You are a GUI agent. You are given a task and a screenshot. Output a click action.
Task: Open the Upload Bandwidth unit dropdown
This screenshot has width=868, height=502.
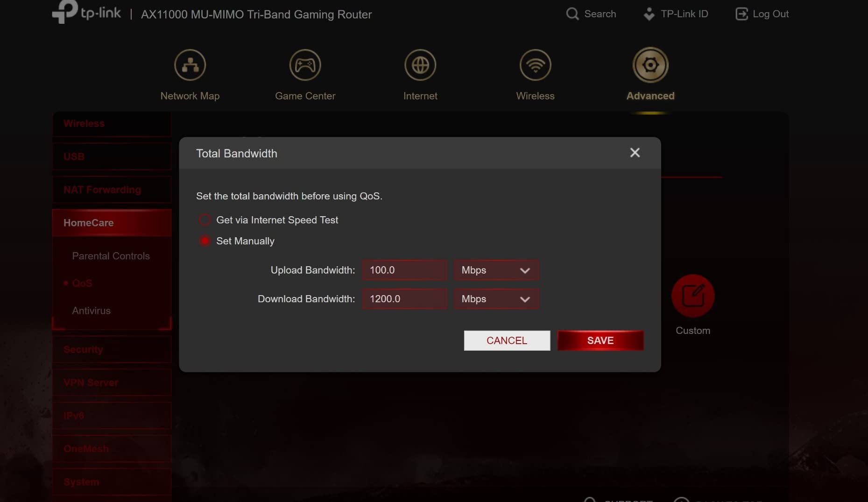[x=496, y=270]
